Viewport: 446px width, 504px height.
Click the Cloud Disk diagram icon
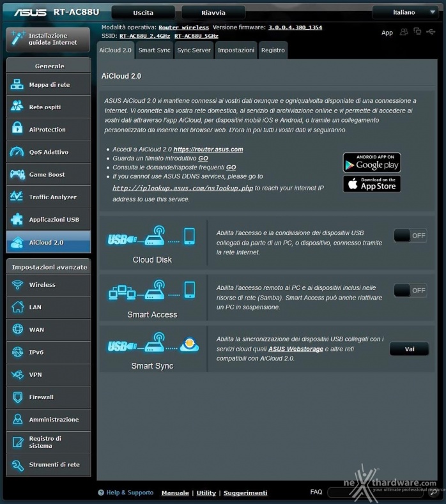(151, 236)
